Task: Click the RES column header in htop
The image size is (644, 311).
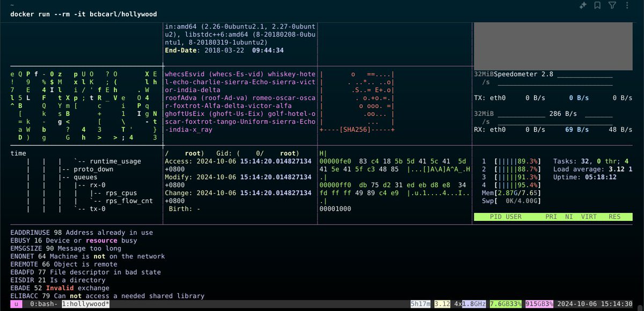Action: (614, 217)
